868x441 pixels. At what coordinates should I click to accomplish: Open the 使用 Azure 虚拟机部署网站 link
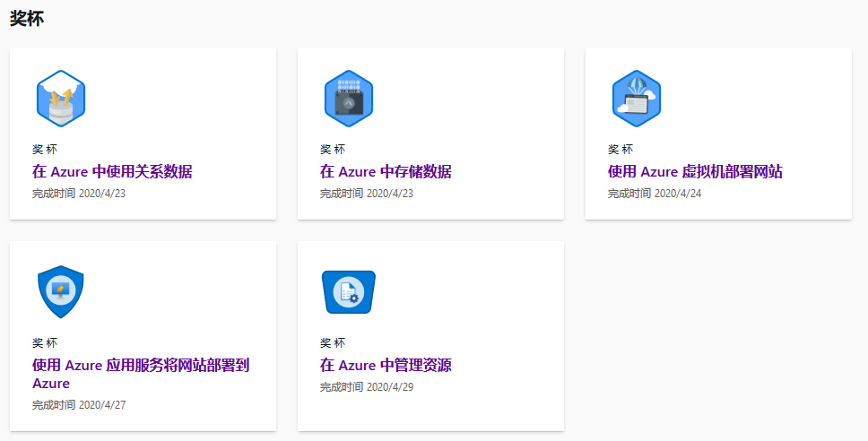pos(695,171)
